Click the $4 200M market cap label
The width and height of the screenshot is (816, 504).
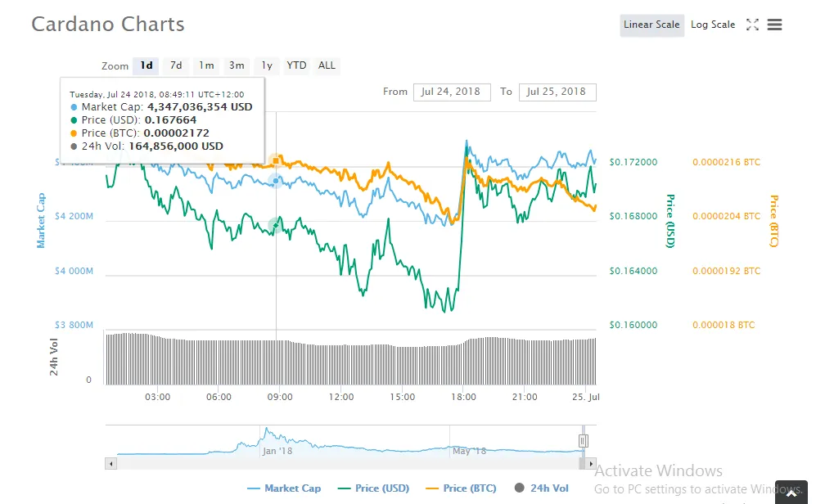coord(74,216)
